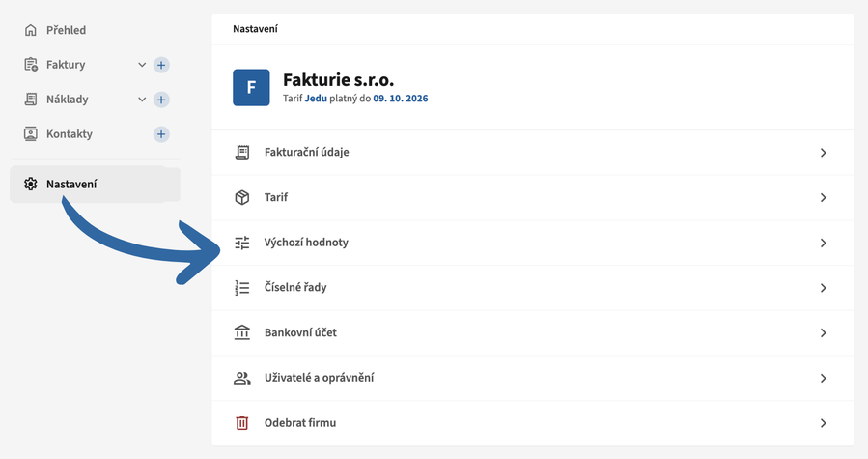Click the Tarif box icon
Screen dimensions: 868x459
pyautogui.click(x=242, y=197)
